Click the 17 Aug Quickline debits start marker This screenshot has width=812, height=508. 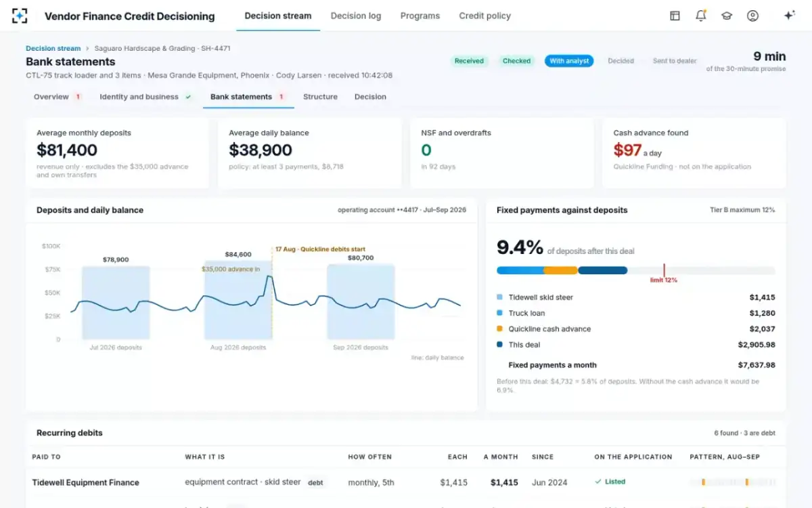pos(320,249)
